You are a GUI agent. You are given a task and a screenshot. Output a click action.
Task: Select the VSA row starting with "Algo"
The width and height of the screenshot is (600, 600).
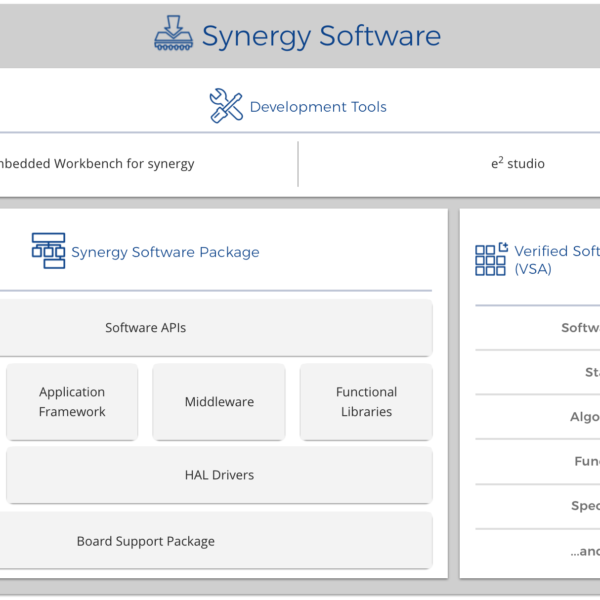point(584,417)
